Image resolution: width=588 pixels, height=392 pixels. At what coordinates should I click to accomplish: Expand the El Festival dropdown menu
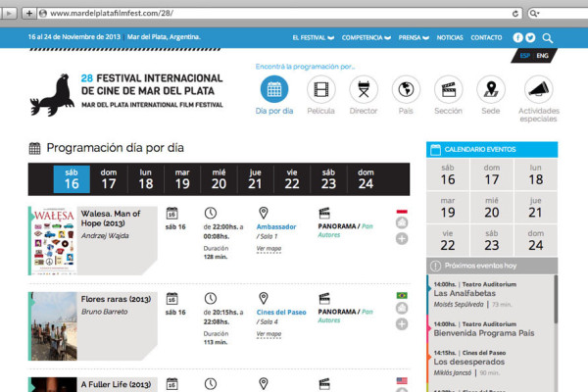(314, 37)
